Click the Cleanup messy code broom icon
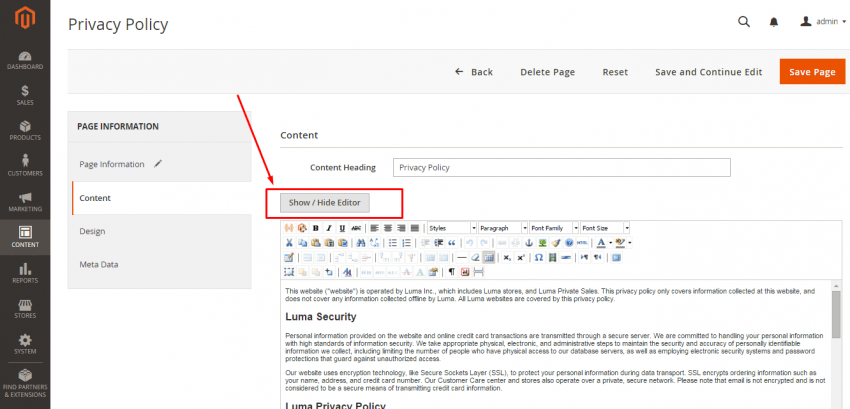This screenshot has width=850, height=409. pyautogui.click(x=556, y=242)
